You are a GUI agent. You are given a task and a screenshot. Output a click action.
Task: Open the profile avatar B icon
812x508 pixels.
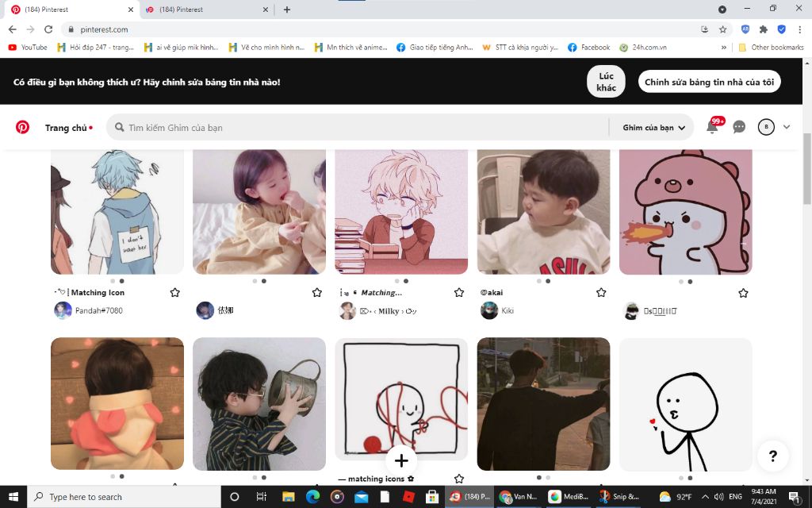[766, 127]
